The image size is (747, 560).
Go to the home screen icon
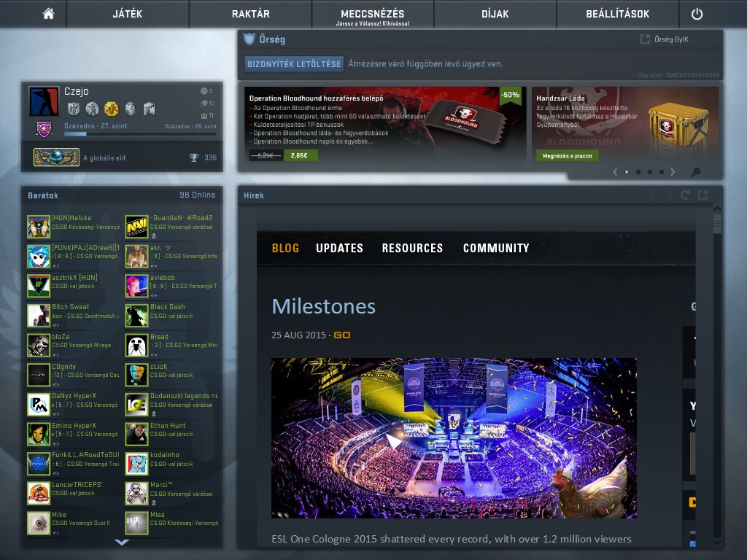click(x=48, y=14)
